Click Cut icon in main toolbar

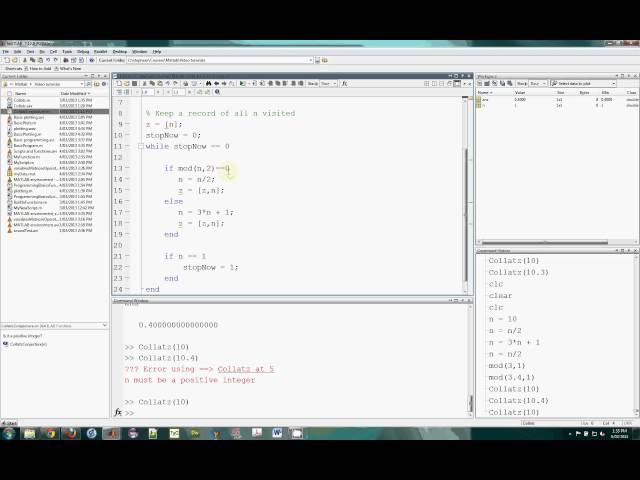click(x=25, y=60)
